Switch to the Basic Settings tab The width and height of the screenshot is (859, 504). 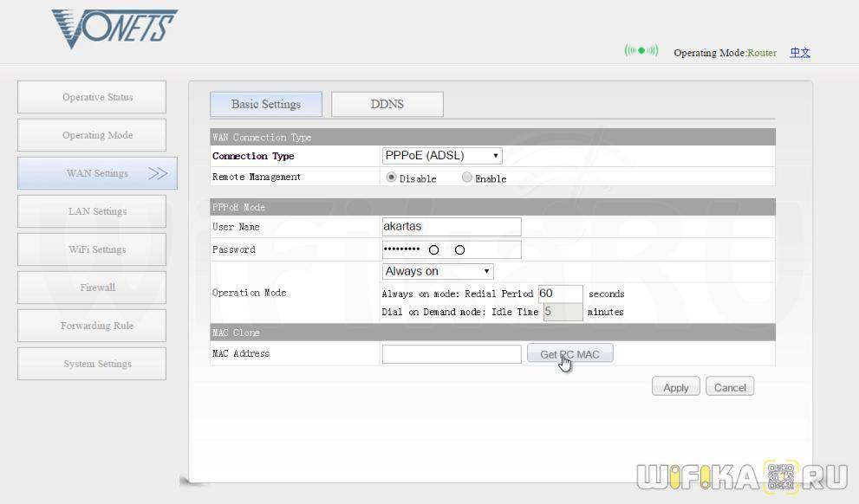[x=265, y=104]
